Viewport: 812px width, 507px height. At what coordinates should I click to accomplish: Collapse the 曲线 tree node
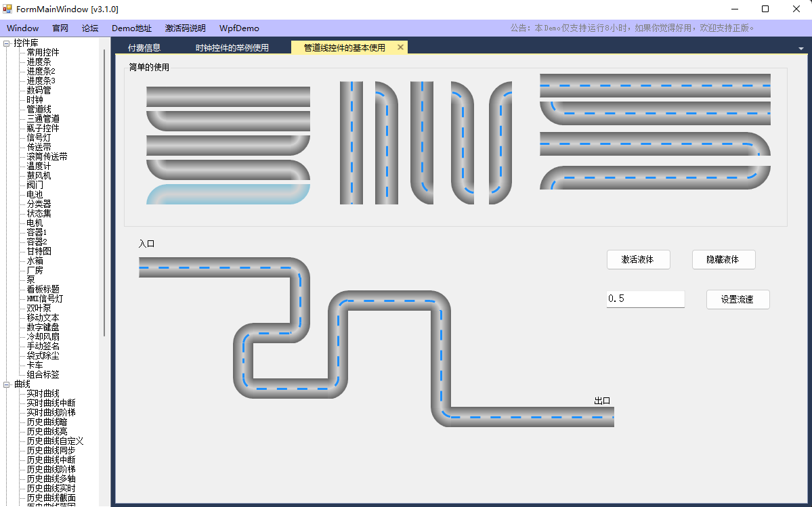click(7, 384)
